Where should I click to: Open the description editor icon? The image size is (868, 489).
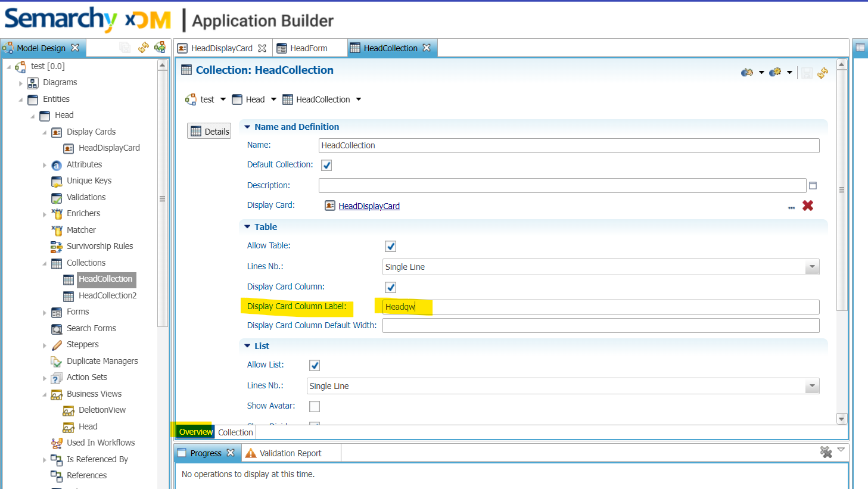pos(813,186)
